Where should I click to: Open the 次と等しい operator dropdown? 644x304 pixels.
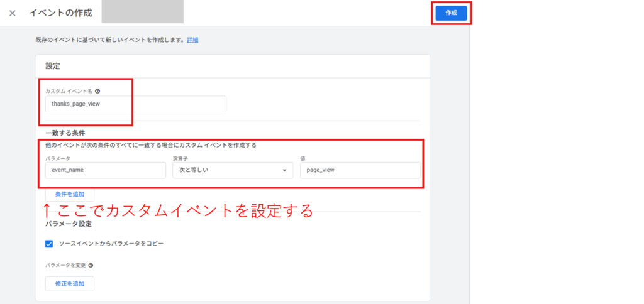[233, 170]
